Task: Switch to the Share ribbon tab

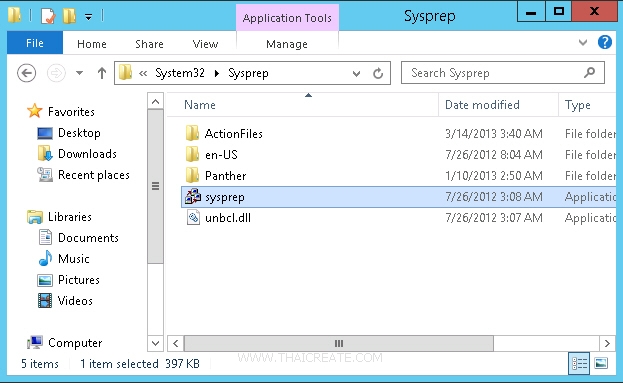Action: 149,44
